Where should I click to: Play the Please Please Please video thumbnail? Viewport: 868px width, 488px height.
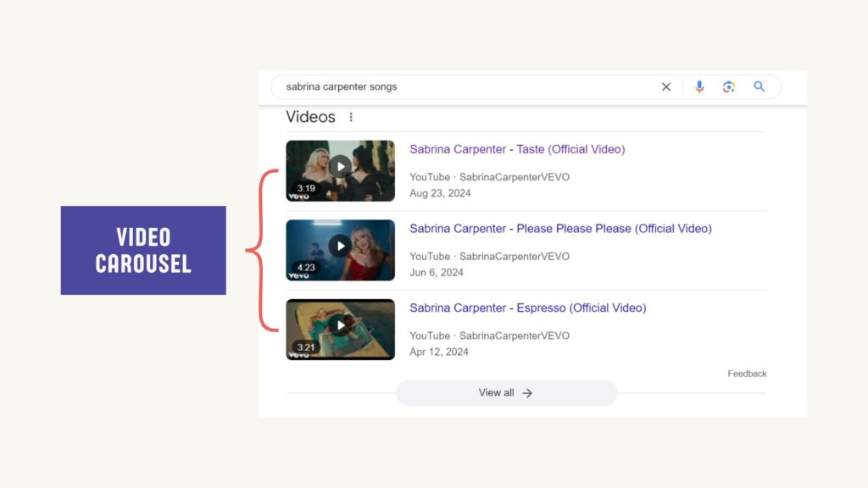pos(341,250)
